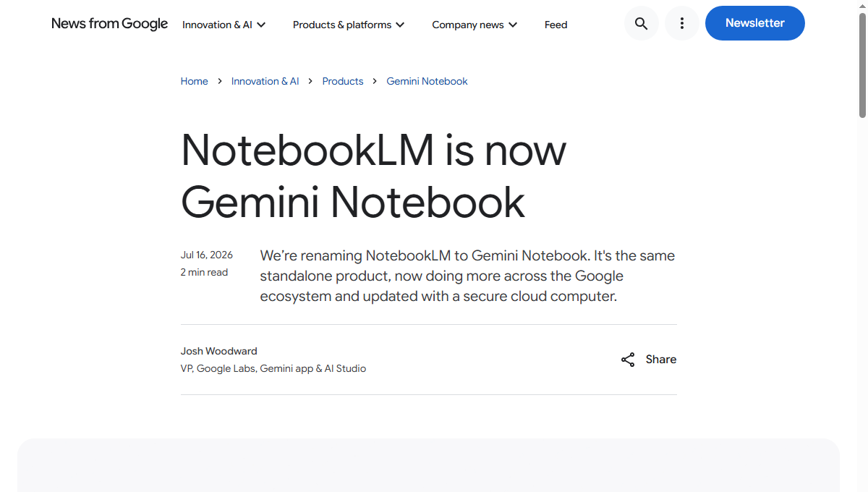Open the Innovation & AI breadcrumb link
Screen dimensions: 868x492
pyautogui.click(x=265, y=81)
